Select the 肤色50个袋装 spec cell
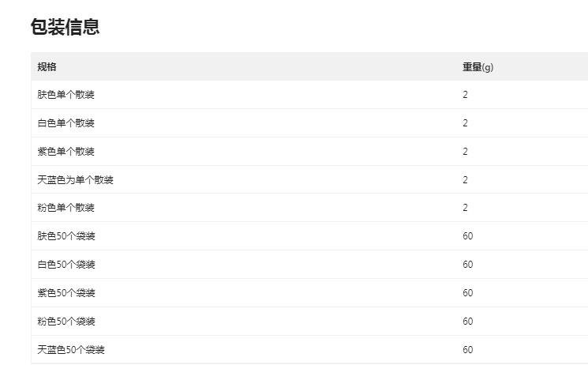588x365 pixels. [66, 236]
